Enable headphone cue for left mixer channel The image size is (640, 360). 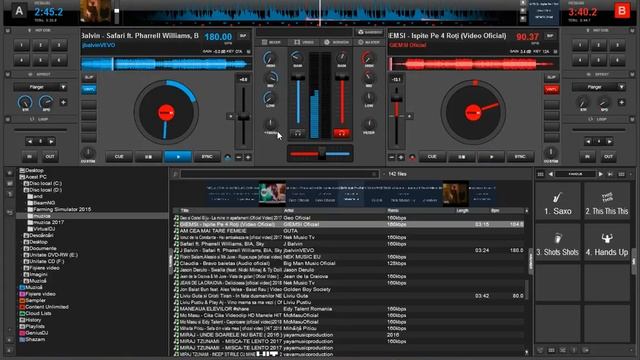coord(298,133)
